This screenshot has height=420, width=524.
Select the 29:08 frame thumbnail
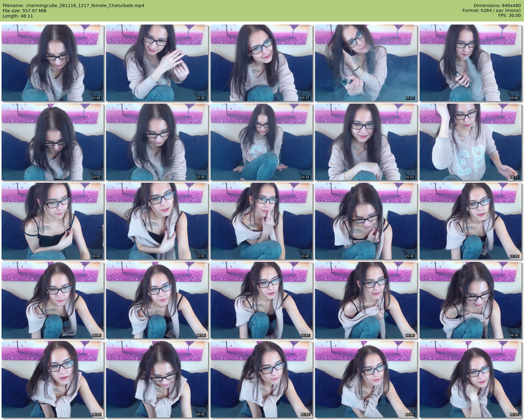[x=52, y=300]
